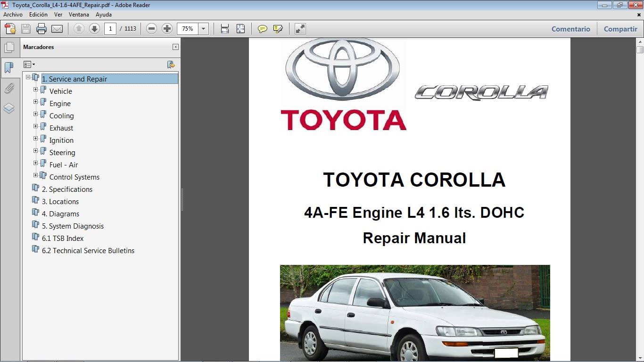Open the Layers panel icon

click(x=9, y=108)
